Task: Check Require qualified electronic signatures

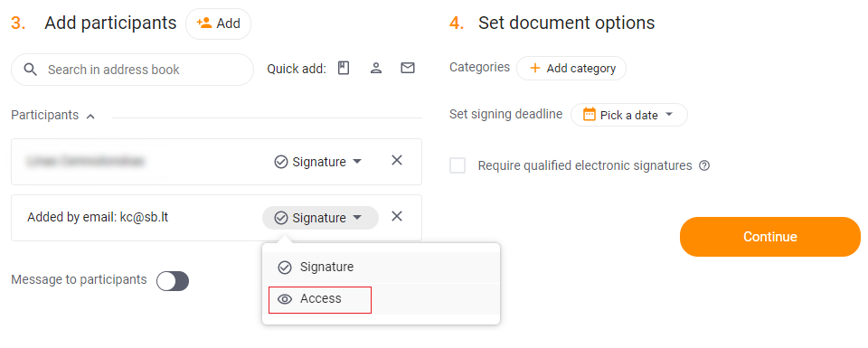Action: [458, 165]
